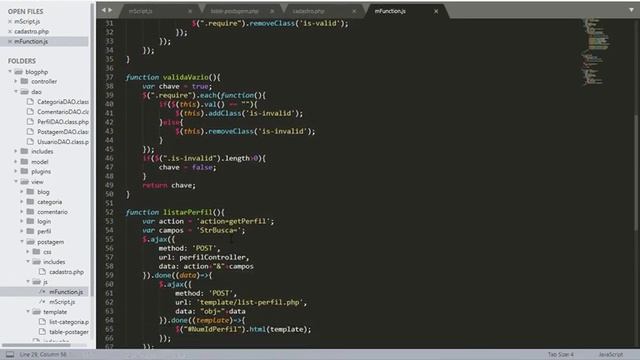The width and height of the screenshot is (640, 360).
Task: Close the cadastro.php editor tab
Action: [x=354, y=11]
